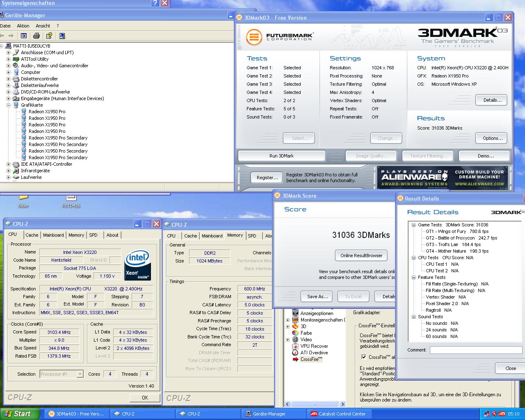Click the Options... button under Results

point(492,138)
